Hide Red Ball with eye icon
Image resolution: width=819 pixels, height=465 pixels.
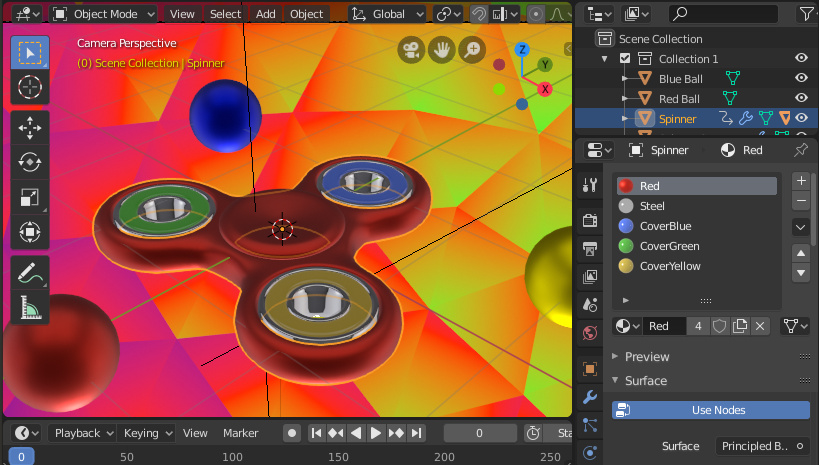tap(801, 98)
